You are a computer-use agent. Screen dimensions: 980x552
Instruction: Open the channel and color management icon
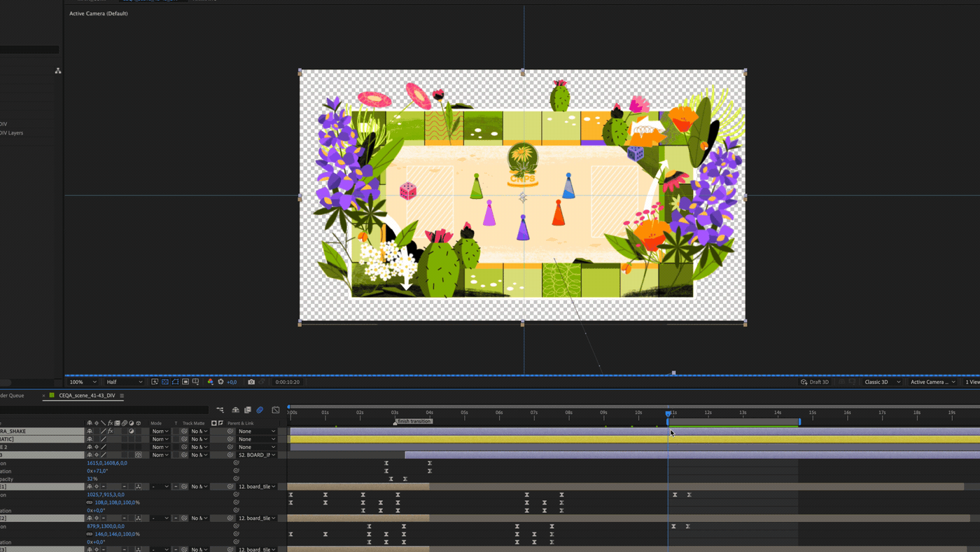pos(211,382)
